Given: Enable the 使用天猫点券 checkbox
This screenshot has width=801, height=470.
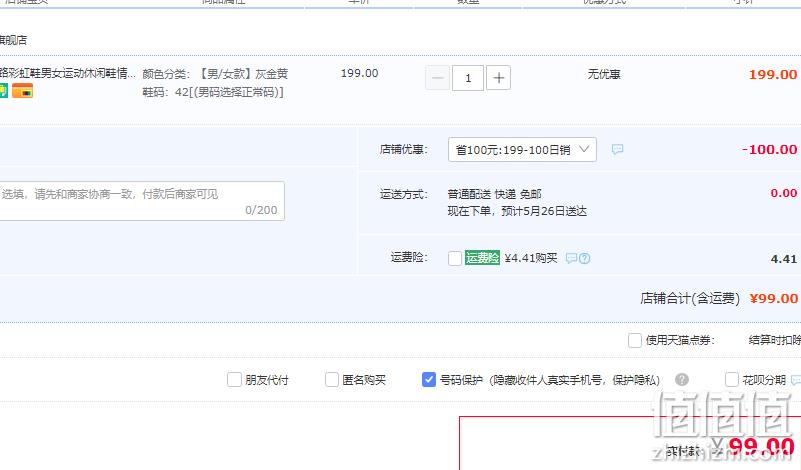Looking at the screenshot, I should click(x=634, y=340).
